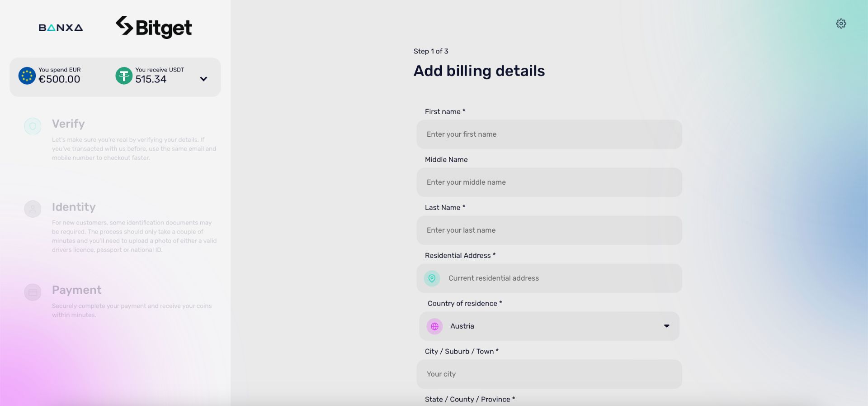Click the 'Step 1 of 3' text

coord(431,51)
